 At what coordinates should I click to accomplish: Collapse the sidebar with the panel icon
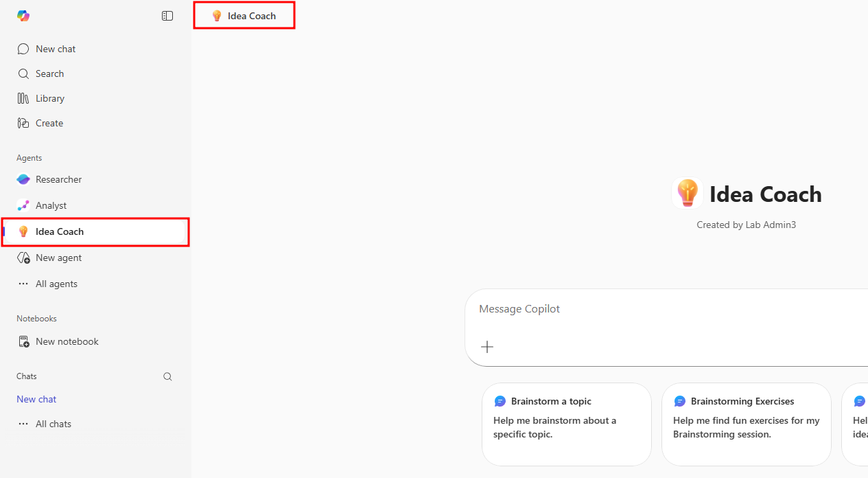click(167, 16)
